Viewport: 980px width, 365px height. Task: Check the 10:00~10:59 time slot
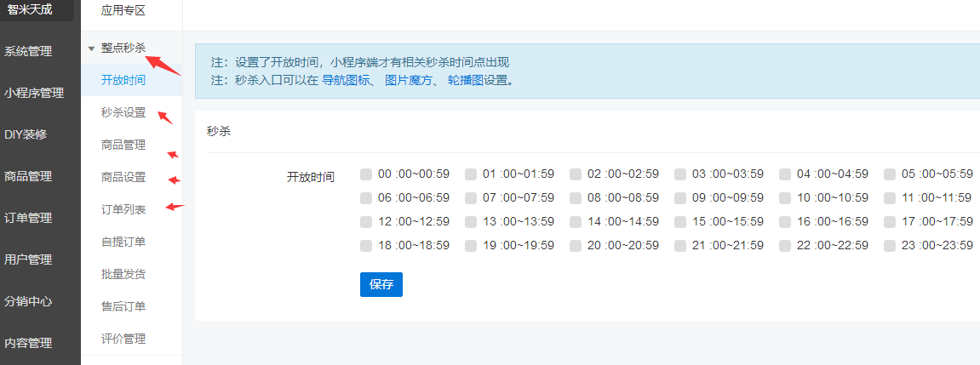click(785, 198)
